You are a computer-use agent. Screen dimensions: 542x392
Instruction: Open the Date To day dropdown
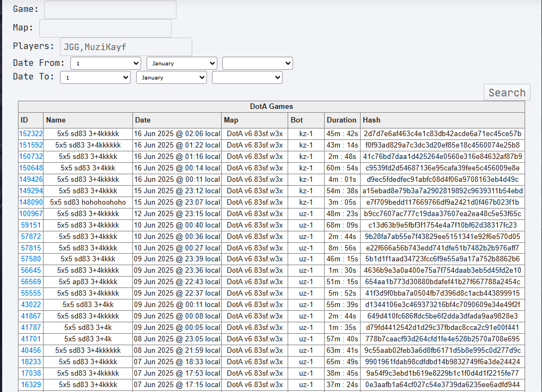[x=95, y=77]
